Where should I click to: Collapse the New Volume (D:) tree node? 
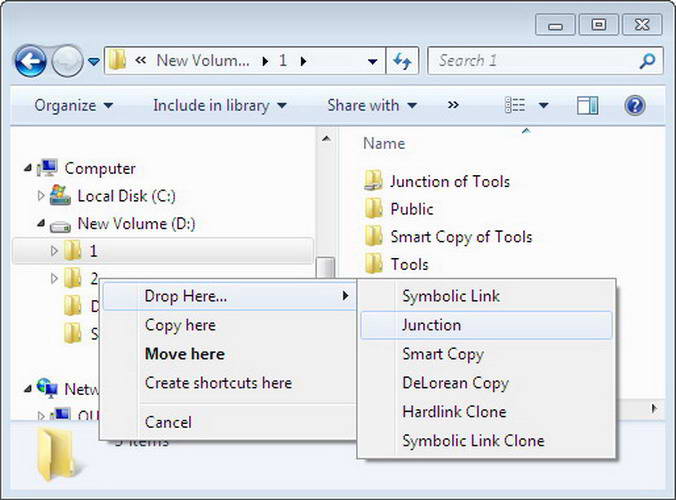pos(41,224)
